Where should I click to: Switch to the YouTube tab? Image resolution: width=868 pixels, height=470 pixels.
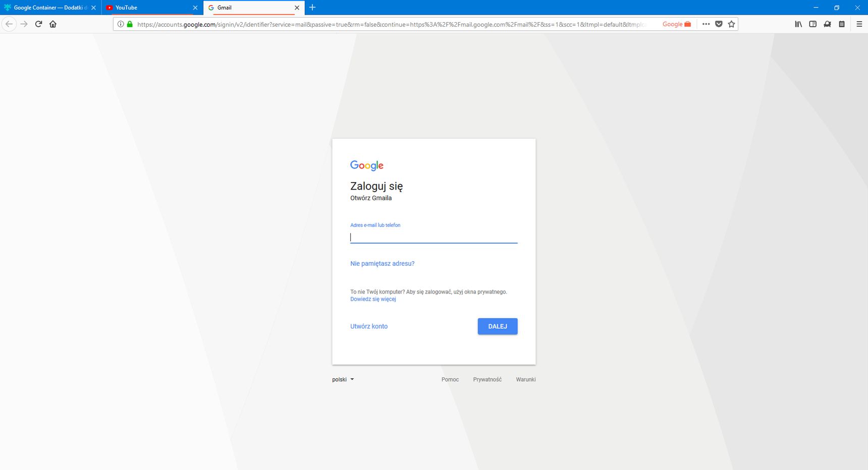pyautogui.click(x=152, y=8)
